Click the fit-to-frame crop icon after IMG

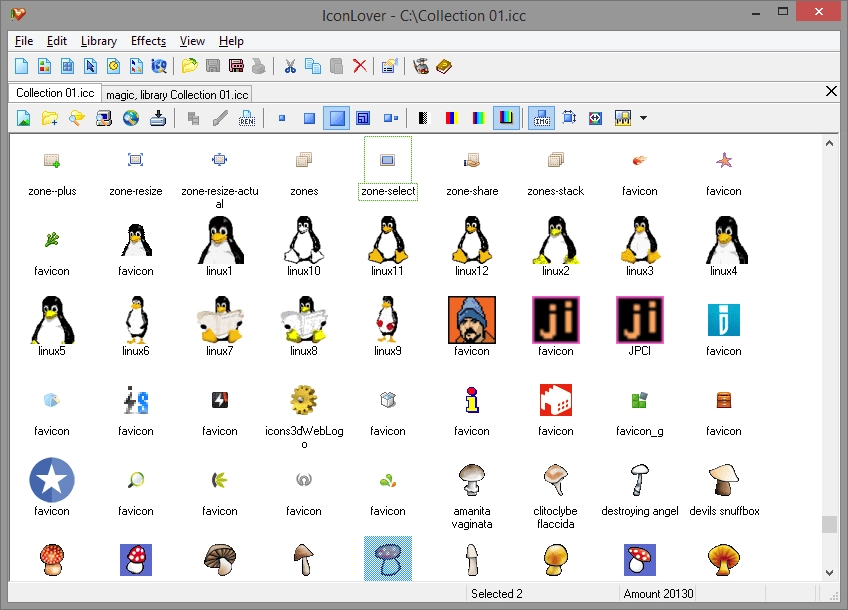[569, 118]
